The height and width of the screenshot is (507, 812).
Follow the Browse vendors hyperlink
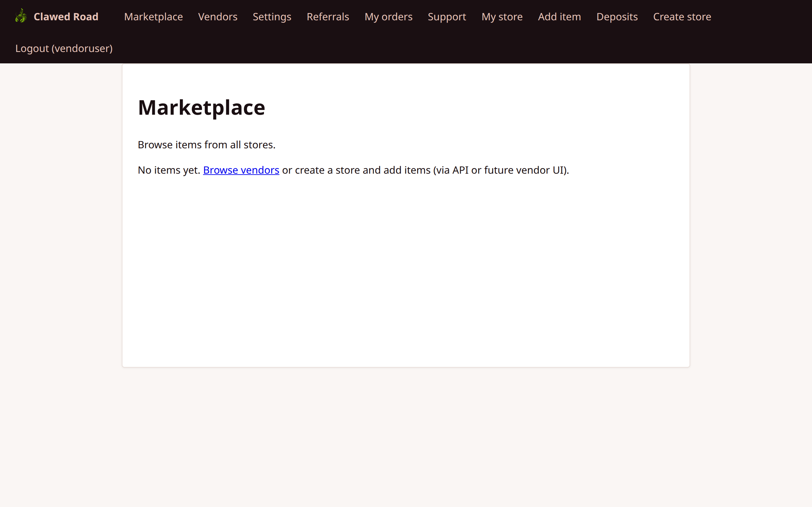tap(241, 170)
